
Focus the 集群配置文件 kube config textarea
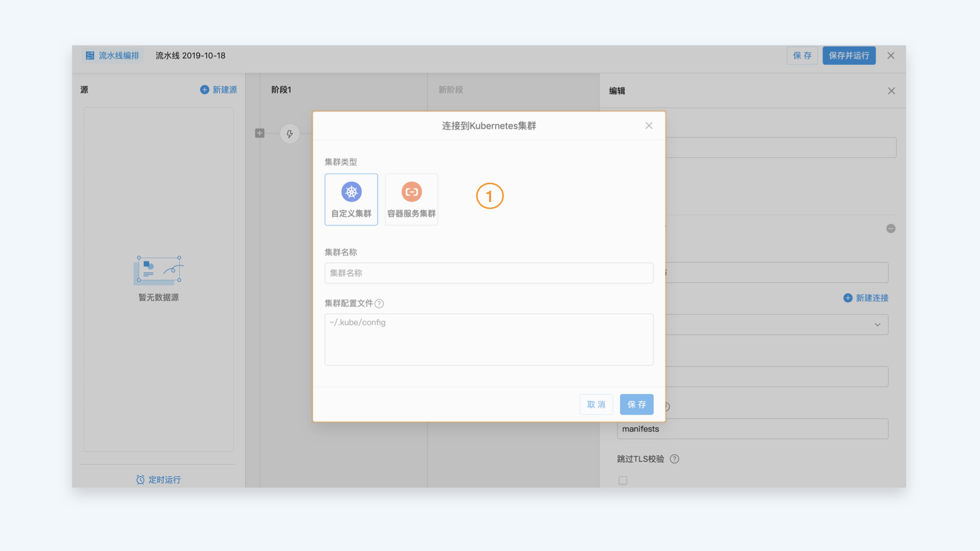coord(489,339)
